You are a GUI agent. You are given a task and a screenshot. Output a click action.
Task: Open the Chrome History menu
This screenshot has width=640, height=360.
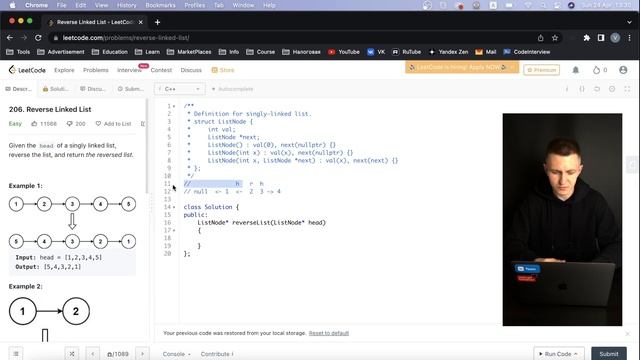tap(127, 5)
